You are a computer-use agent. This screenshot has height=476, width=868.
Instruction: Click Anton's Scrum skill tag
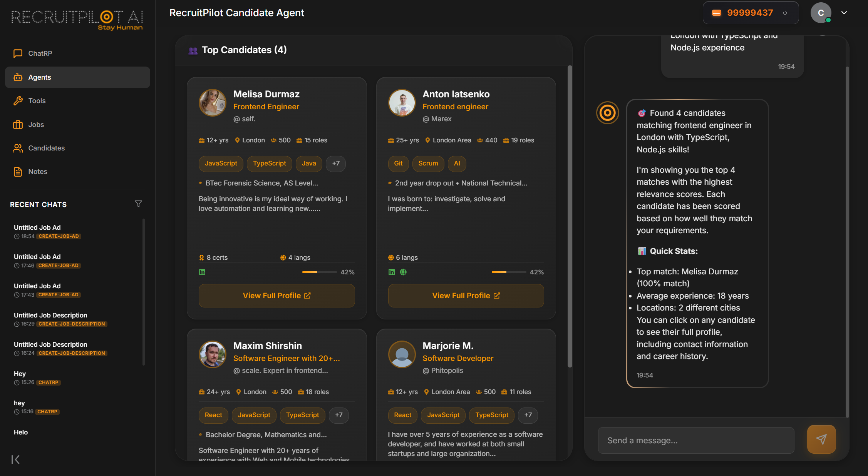click(428, 164)
